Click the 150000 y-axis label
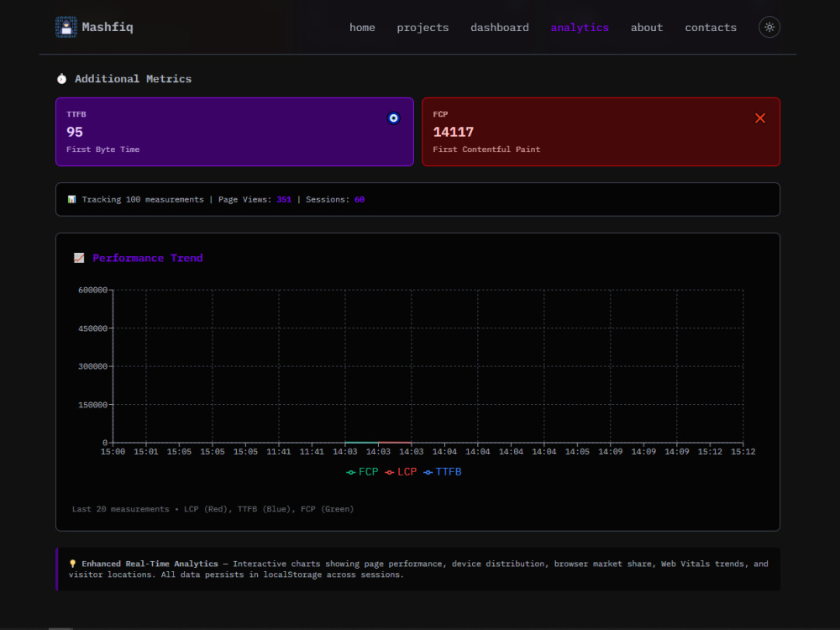Viewport: 840px width, 630px height. tap(92, 405)
